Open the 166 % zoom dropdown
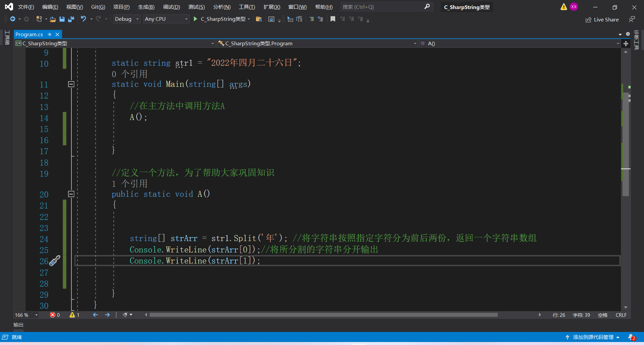 [26, 315]
